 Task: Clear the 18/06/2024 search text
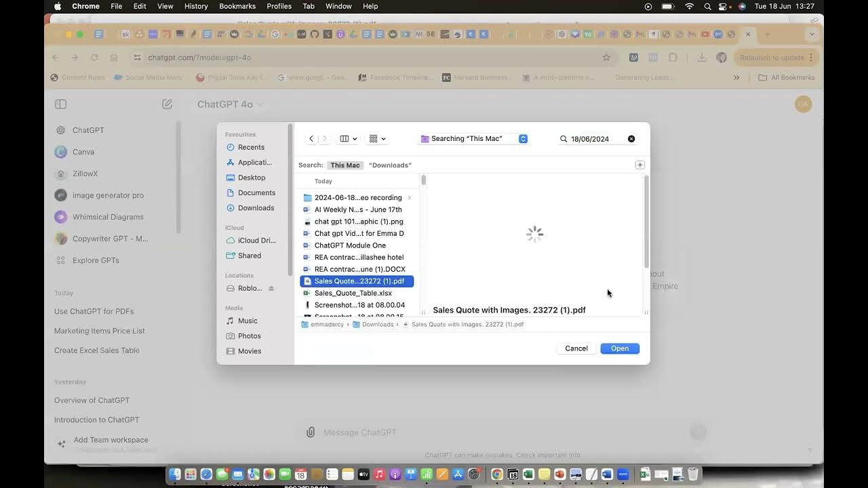click(631, 139)
